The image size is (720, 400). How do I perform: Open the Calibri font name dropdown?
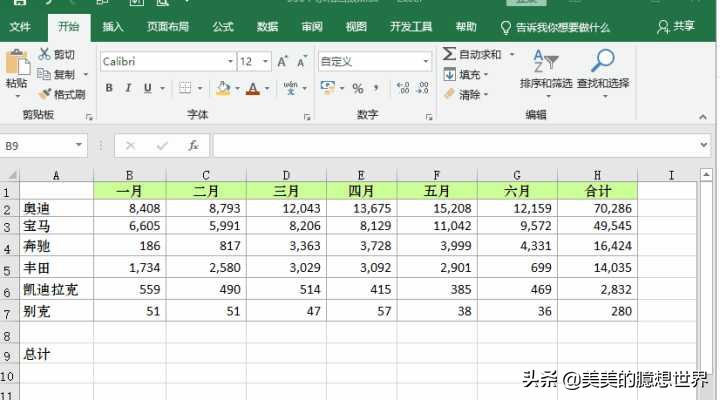click(x=230, y=61)
